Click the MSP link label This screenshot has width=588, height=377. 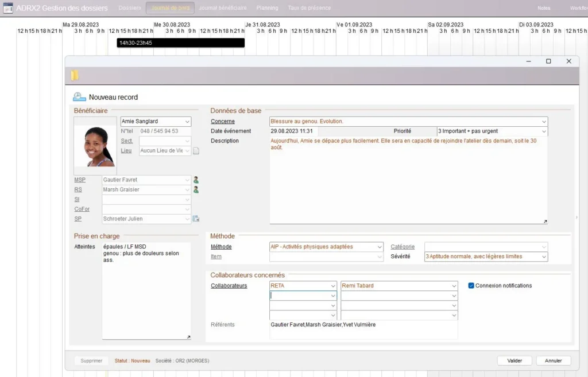pyautogui.click(x=80, y=180)
